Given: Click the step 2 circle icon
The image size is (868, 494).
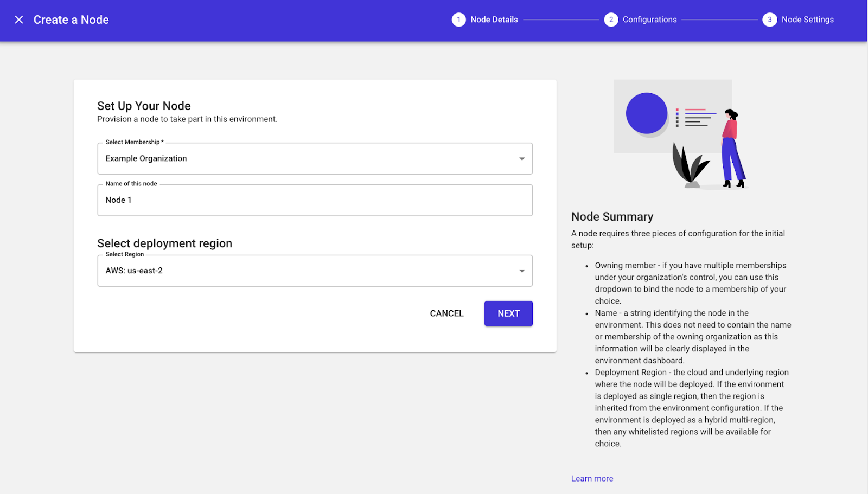Looking at the screenshot, I should (611, 19).
